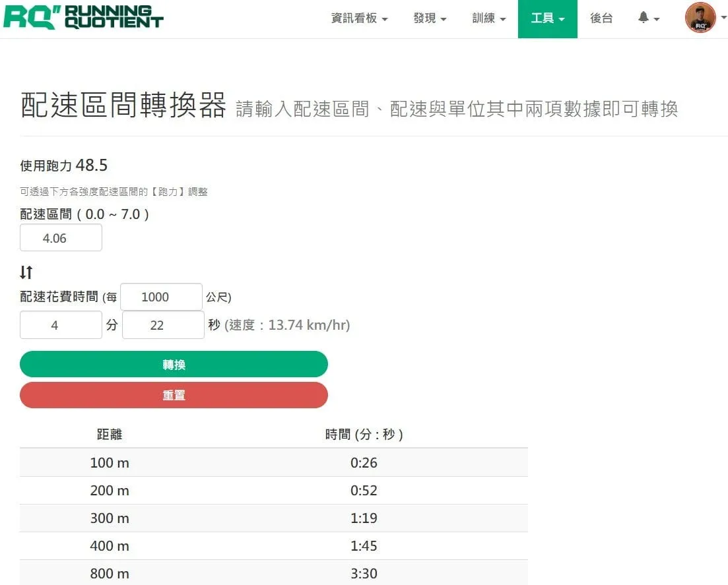Click the 3:30 time value
This screenshot has width=728, height=585.
pyautogui.click(x=364, y=573)
